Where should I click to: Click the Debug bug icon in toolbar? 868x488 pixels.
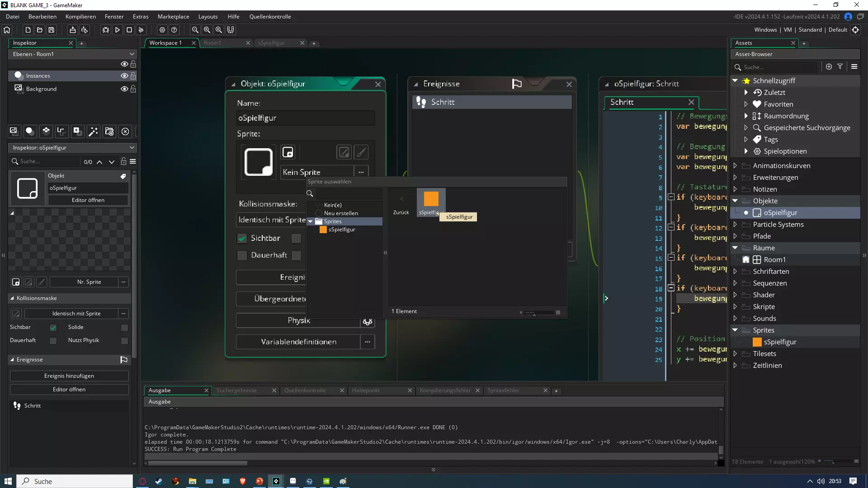105,30
